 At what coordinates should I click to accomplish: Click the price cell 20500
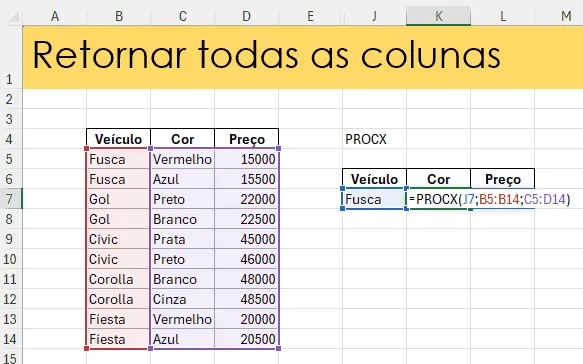(246, 339)
